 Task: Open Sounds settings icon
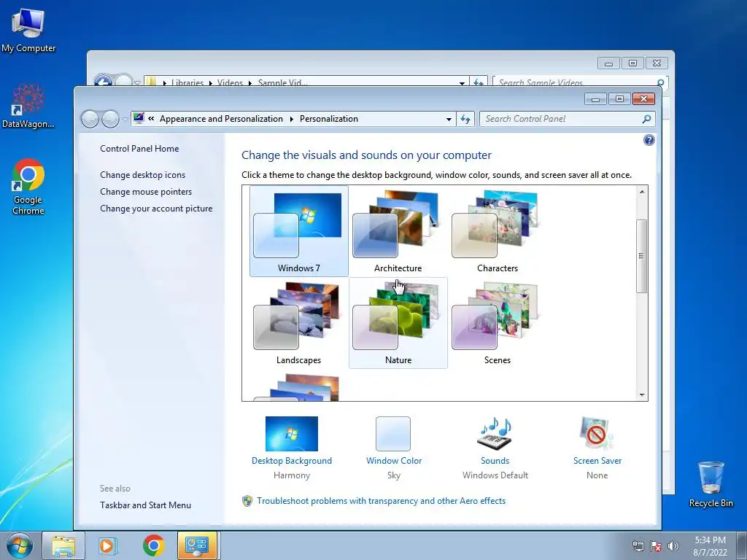(x=495, y=433)
